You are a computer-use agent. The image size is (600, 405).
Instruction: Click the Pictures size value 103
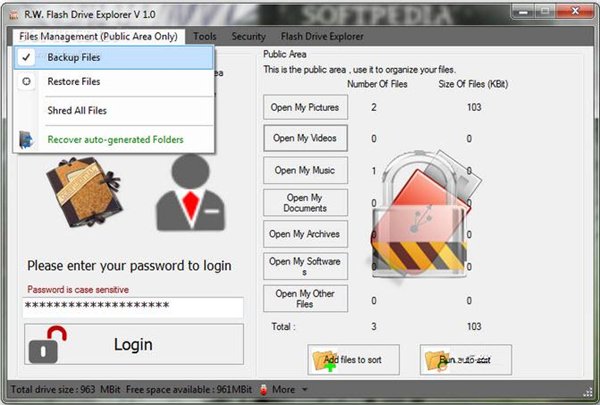click(474, 108)
